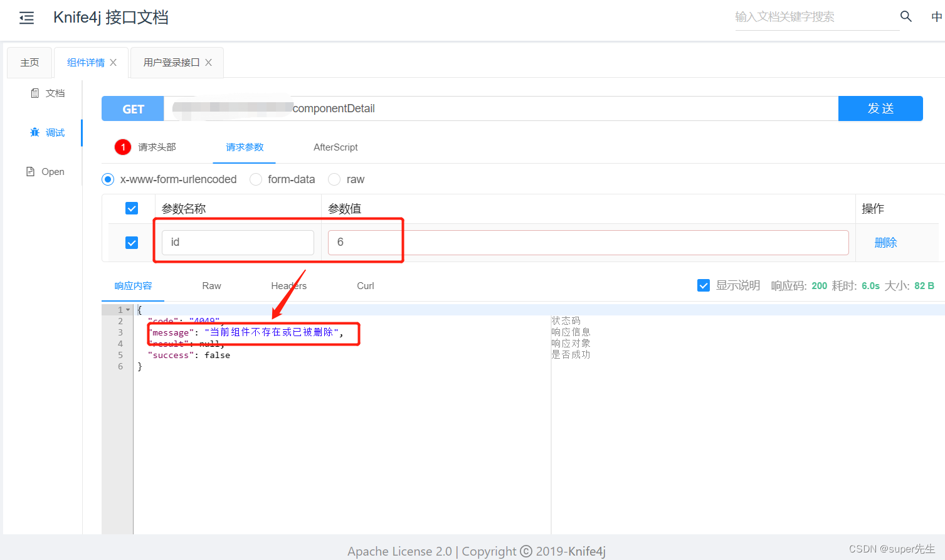Click the 操作 column header
Image resolution: width=945 pixels, height=560 pixels.
point(873,209)
